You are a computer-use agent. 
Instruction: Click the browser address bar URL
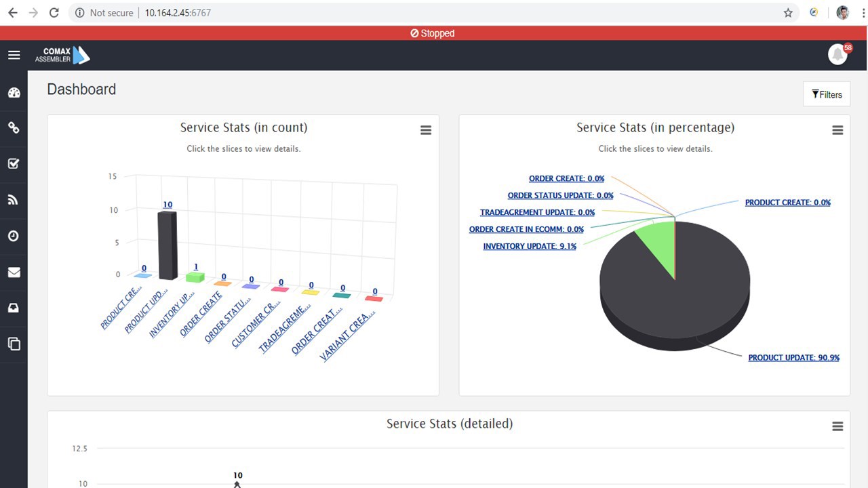[178, 12]
